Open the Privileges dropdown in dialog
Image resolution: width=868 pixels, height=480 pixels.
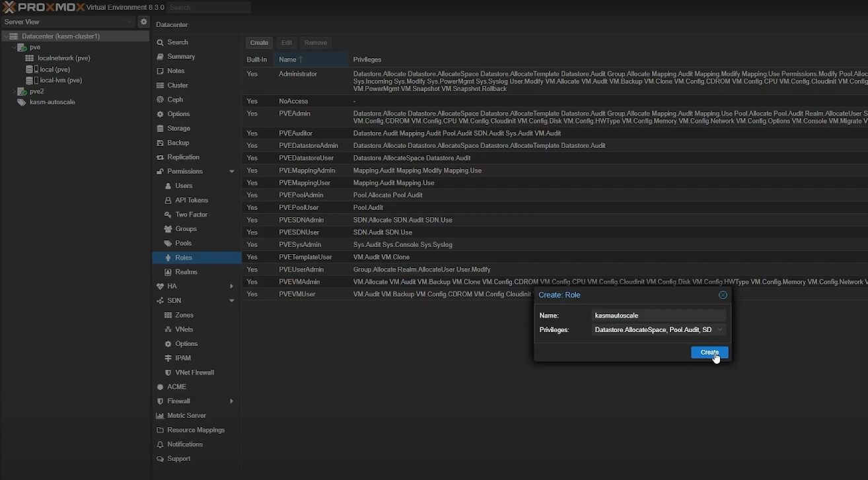pyautogui.click(x=719, y=329)
